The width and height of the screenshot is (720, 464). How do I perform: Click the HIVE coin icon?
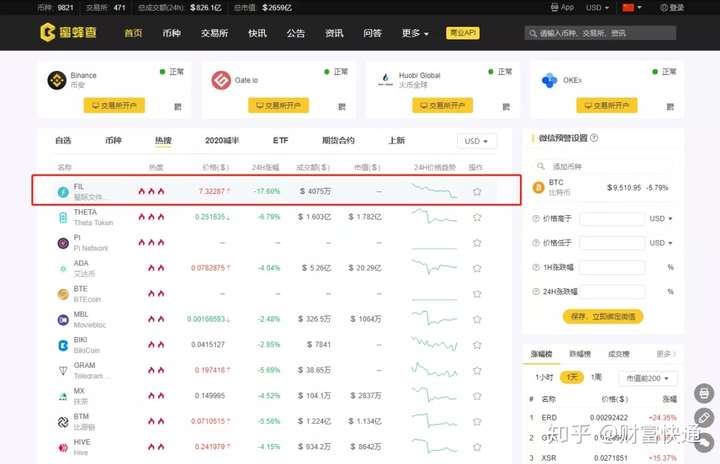pos(63,447)
